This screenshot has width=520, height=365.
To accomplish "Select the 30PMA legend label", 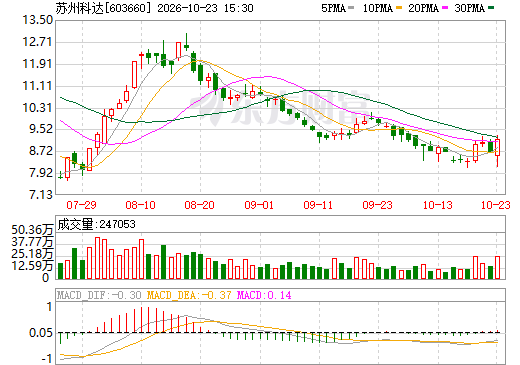I will [x=469, y=8].
